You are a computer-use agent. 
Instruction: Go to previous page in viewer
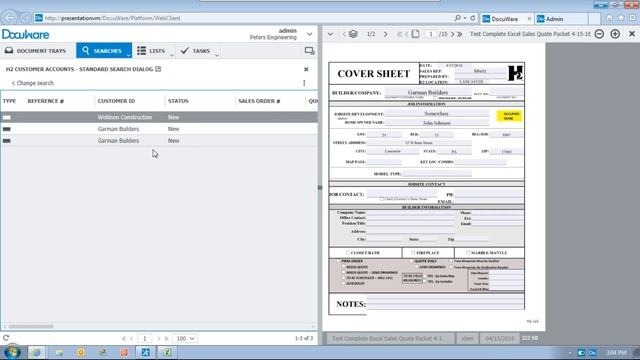pos(407,34)
